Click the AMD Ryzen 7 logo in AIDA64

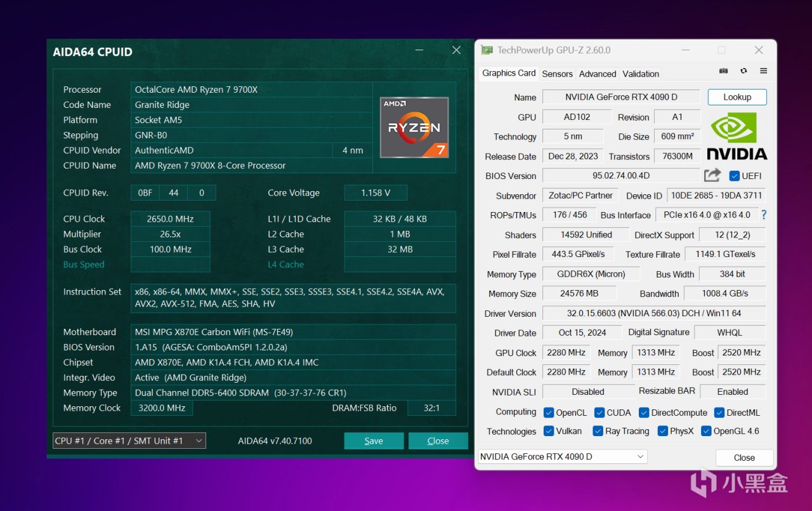pos(414,127)
